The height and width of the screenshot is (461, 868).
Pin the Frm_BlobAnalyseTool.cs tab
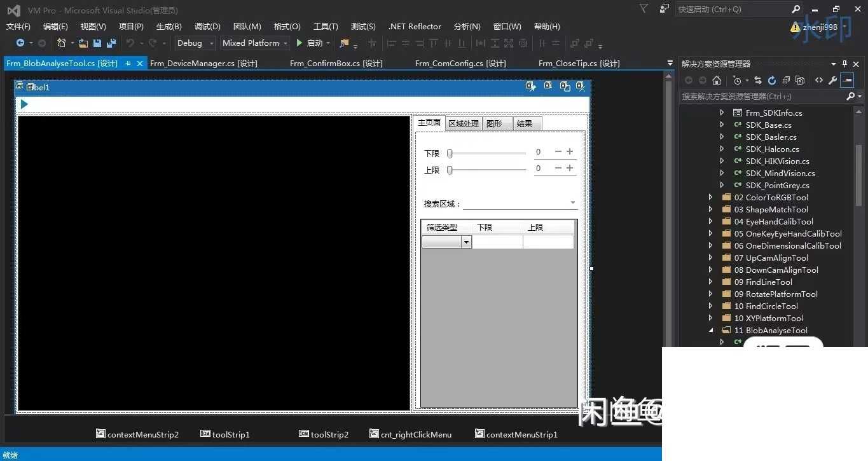[x=128, y=64]
